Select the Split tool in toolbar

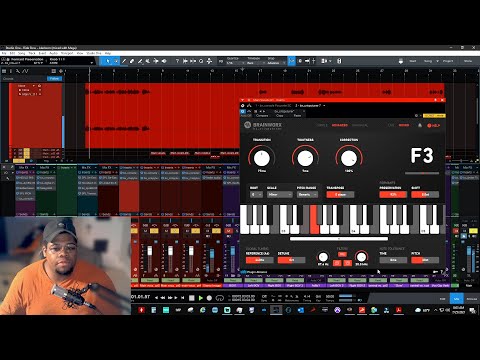124,61
